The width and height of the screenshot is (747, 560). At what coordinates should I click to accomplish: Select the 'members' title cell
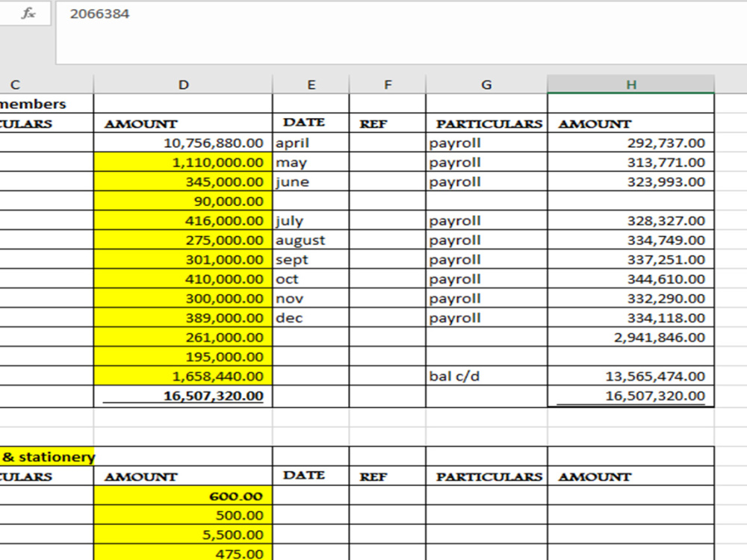[x=46, y=104]
